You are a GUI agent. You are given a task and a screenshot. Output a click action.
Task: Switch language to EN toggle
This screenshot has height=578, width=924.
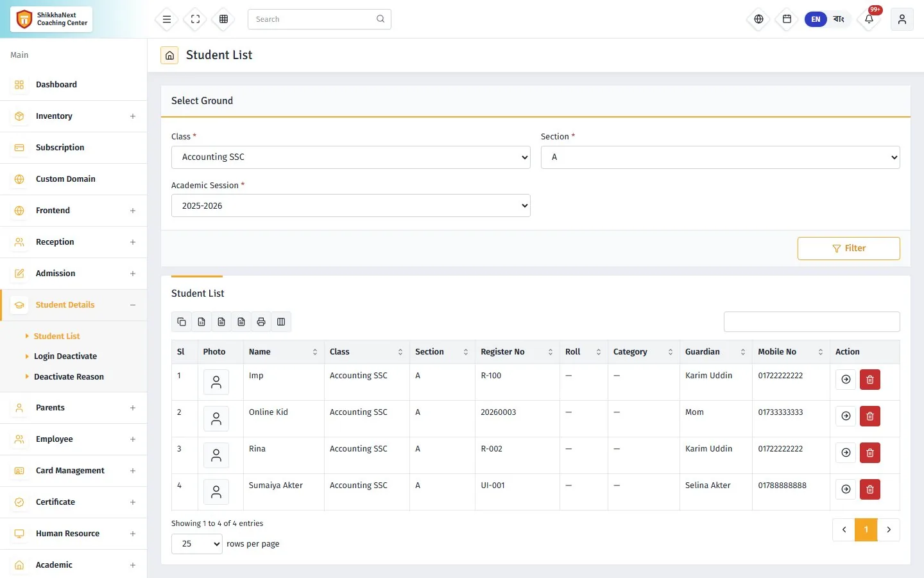pyautogui.click(x=816, y=19)
